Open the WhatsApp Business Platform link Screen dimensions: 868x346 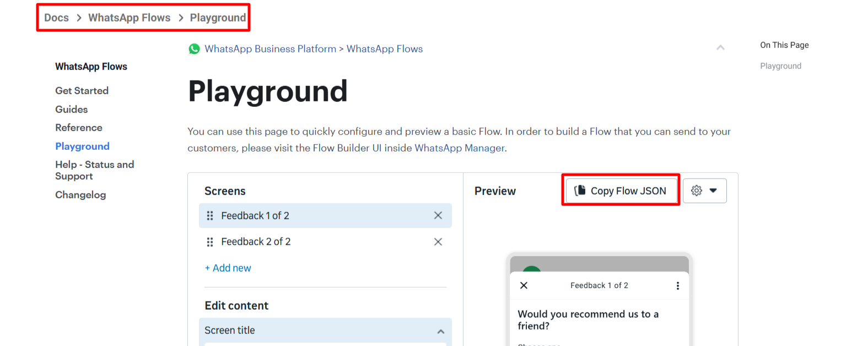[270, 49]
